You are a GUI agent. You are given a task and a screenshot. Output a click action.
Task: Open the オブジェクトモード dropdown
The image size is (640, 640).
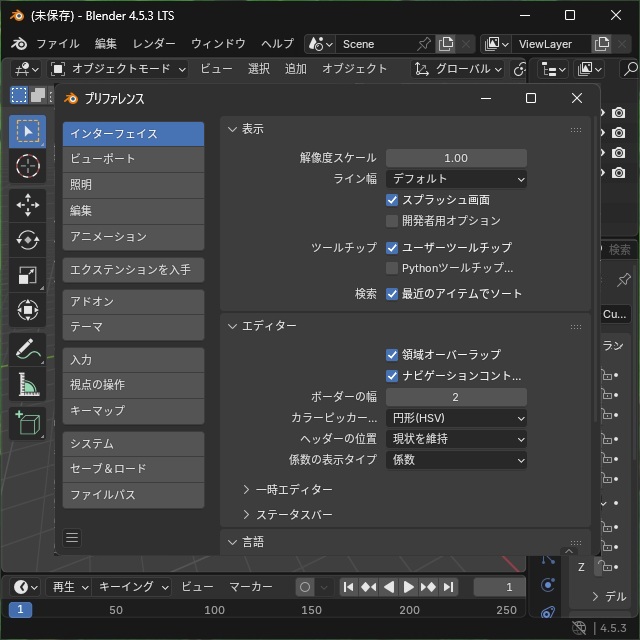pos(118,69)
